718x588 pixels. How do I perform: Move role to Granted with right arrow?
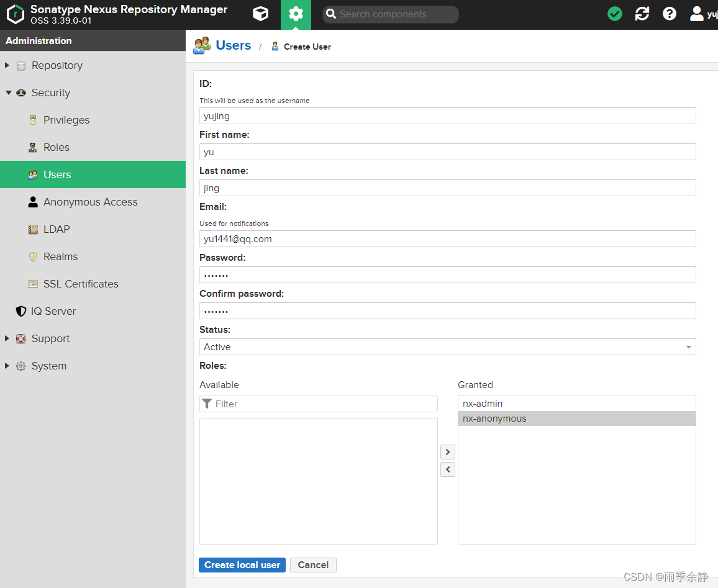448,452
